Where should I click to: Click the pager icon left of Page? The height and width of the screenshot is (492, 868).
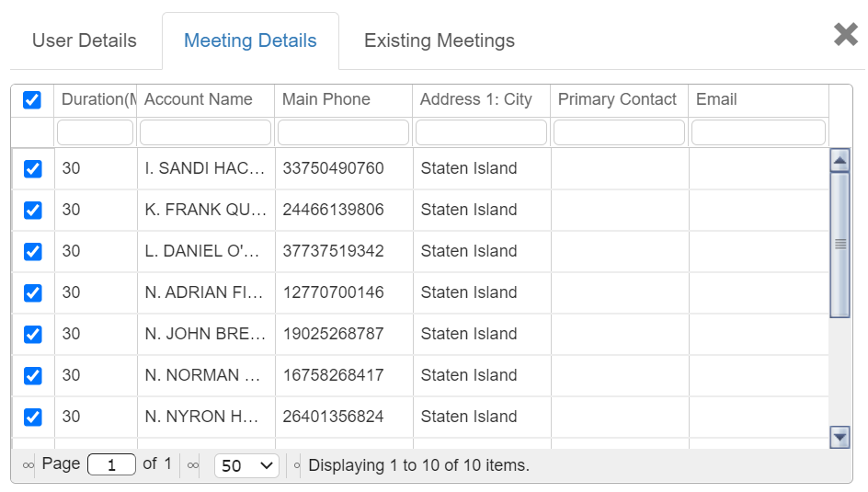pos(29,466)
